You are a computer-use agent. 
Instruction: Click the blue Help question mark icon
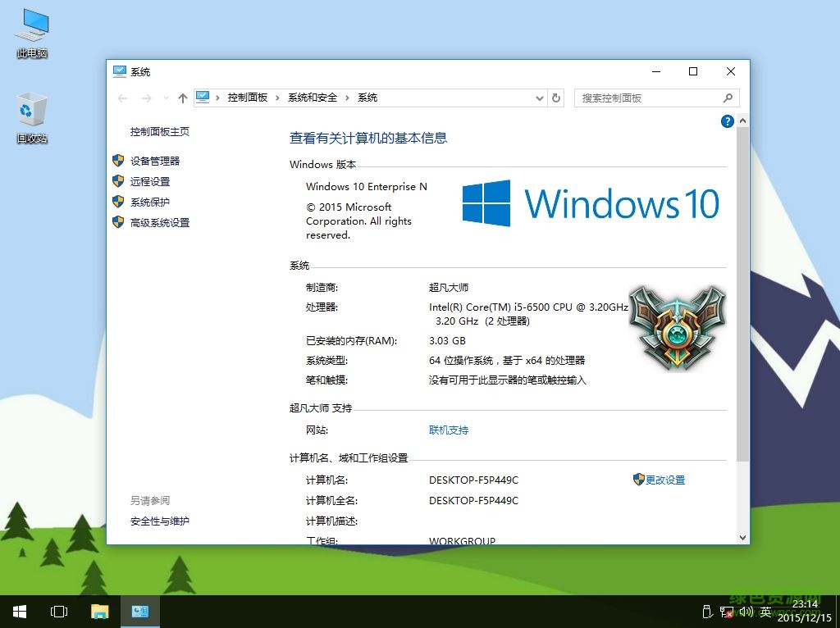click(x=727, y=121)
